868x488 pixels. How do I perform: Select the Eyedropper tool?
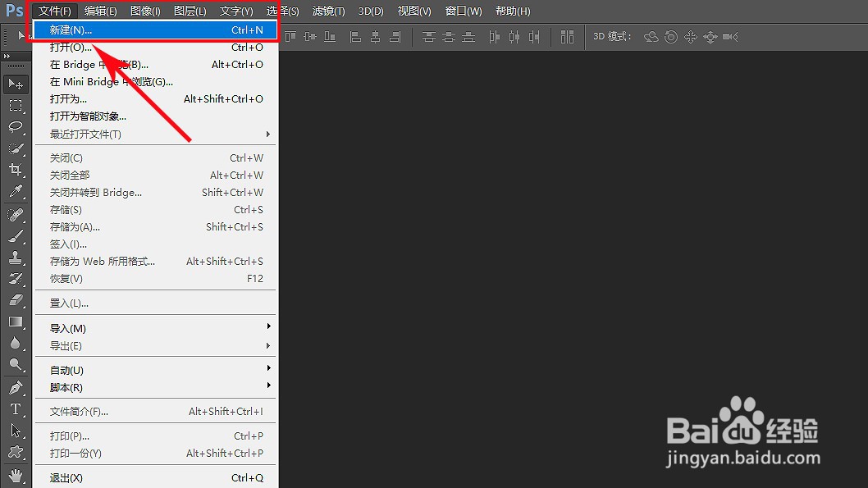point(16,191)
